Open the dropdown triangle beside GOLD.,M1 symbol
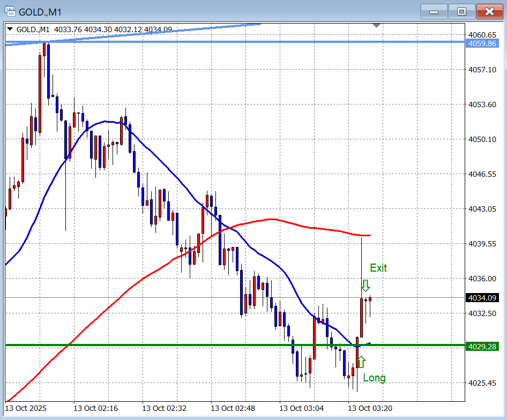Screen dimensions: 507x420 tap(10, 28)
